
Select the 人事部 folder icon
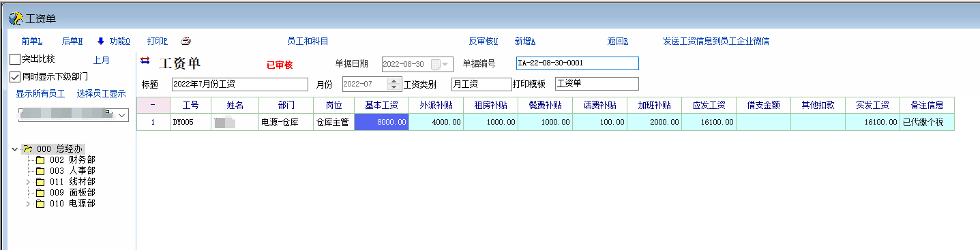click(x=40, y=171)
